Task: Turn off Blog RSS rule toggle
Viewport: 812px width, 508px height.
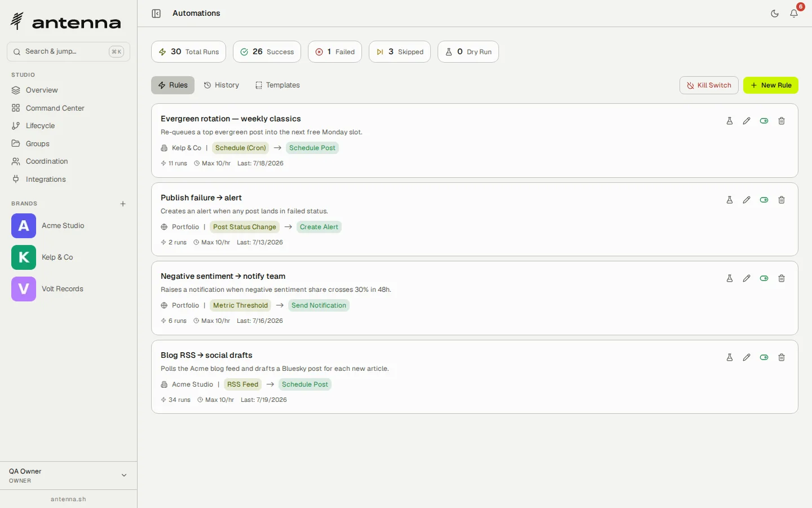Action: coord(764,357)
